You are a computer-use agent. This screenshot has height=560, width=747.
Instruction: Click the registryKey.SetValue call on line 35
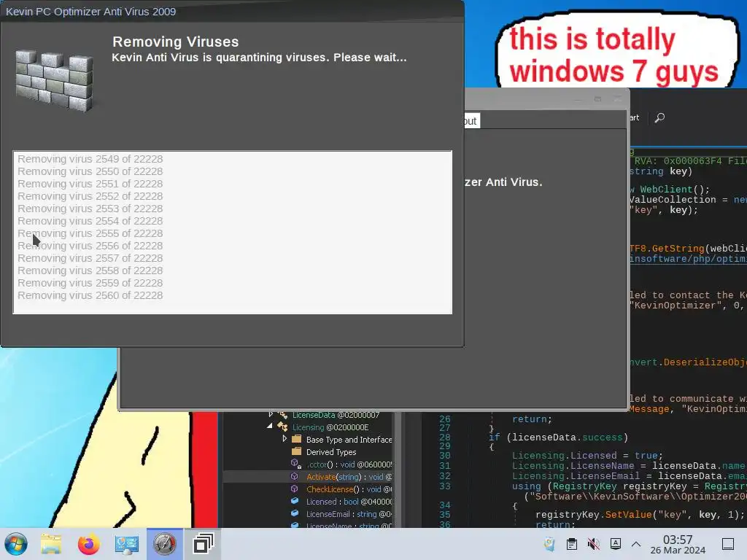tap(640, 515)
